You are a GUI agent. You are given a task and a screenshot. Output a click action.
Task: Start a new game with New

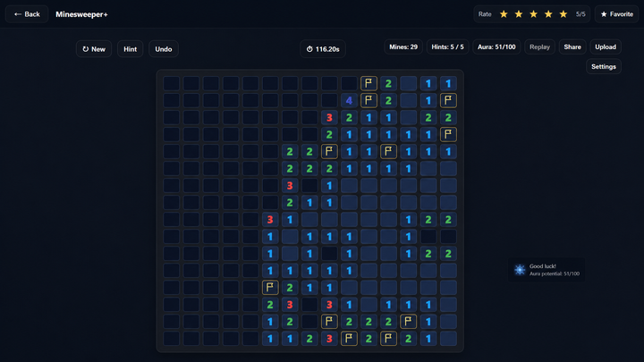(94, 49)
